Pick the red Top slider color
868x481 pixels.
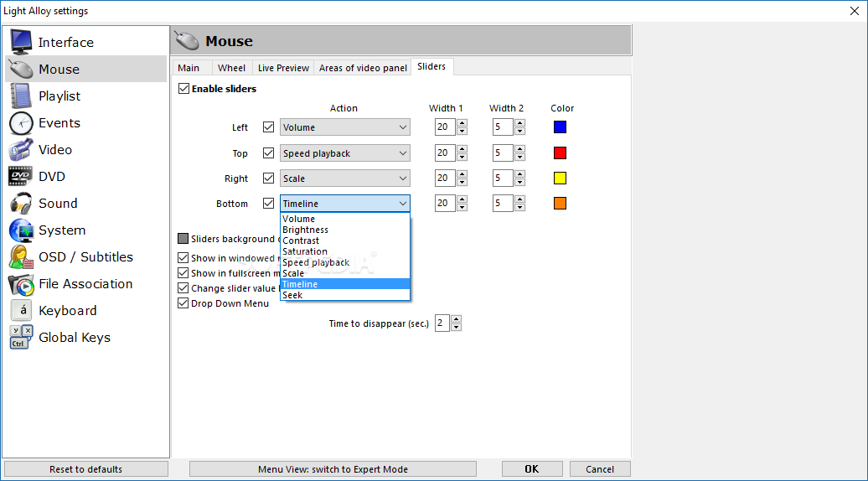click(x=561, y=153)
